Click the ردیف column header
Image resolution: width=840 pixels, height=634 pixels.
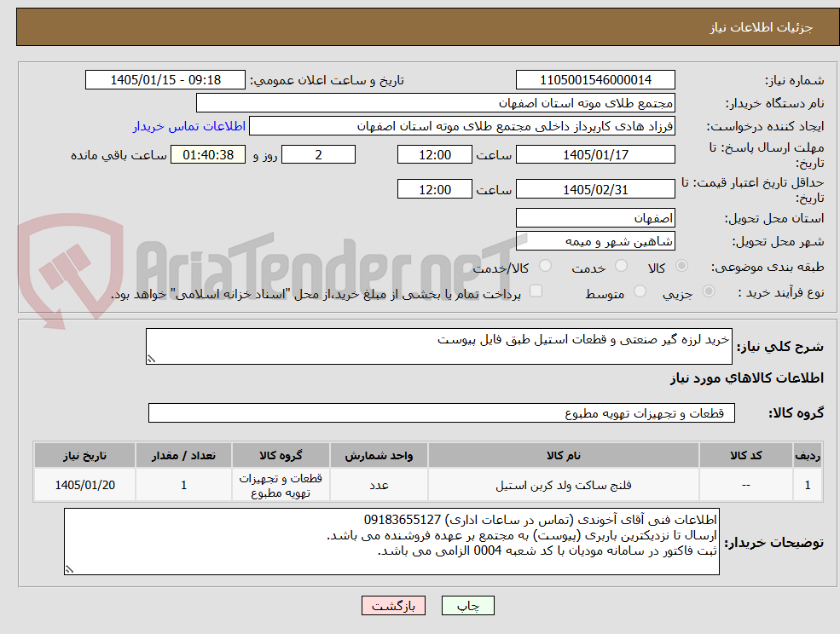click(808, 456)
